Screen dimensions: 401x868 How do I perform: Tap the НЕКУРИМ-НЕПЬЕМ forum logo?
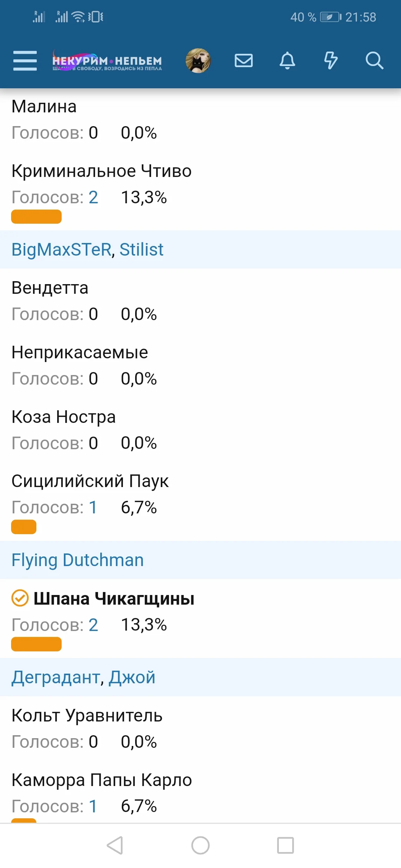click(107, 61)
